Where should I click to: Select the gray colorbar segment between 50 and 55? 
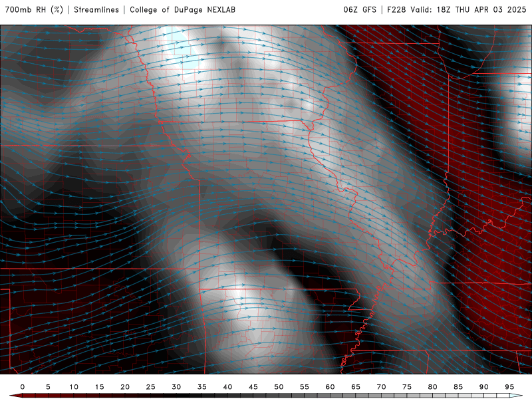[x=291, y=396]
